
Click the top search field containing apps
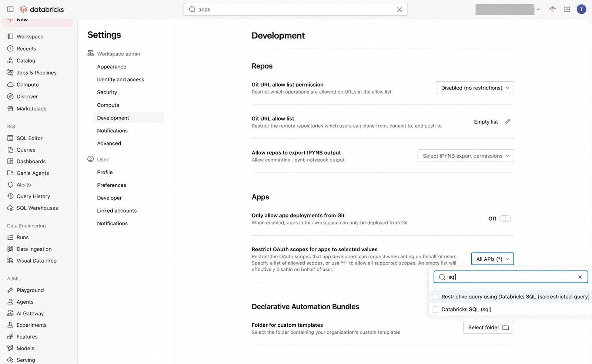(x=295, y=10)
